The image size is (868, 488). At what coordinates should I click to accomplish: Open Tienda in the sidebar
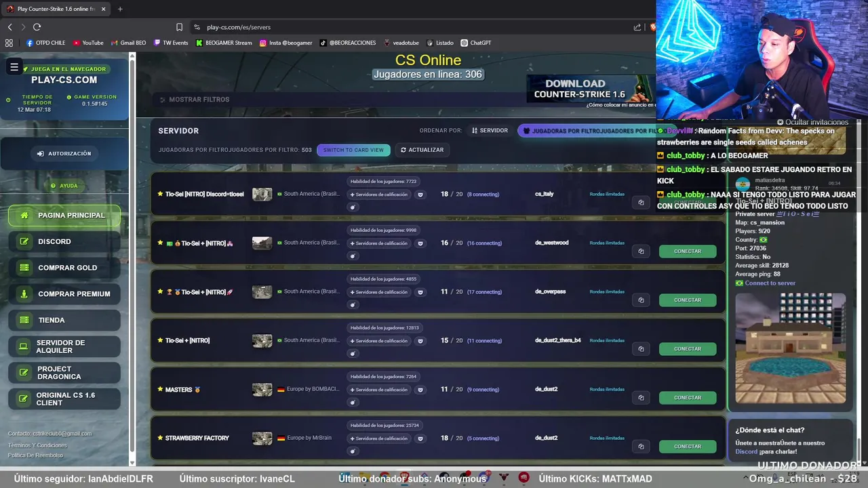pos(64,320)
